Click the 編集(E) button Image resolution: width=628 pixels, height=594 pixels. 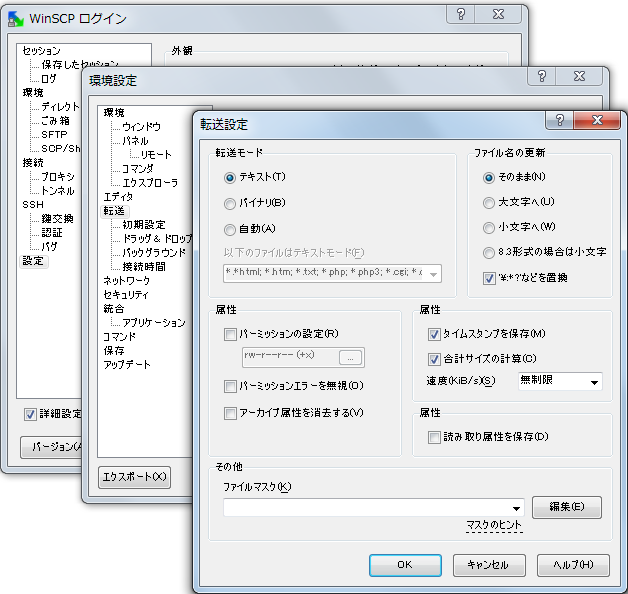coord(566,507)
